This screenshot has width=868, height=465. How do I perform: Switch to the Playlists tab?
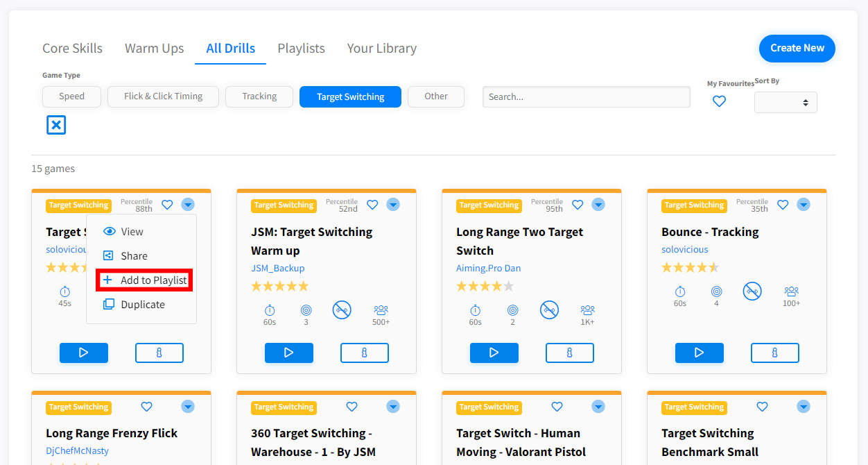pyautogui.click(x=301, y=49)
